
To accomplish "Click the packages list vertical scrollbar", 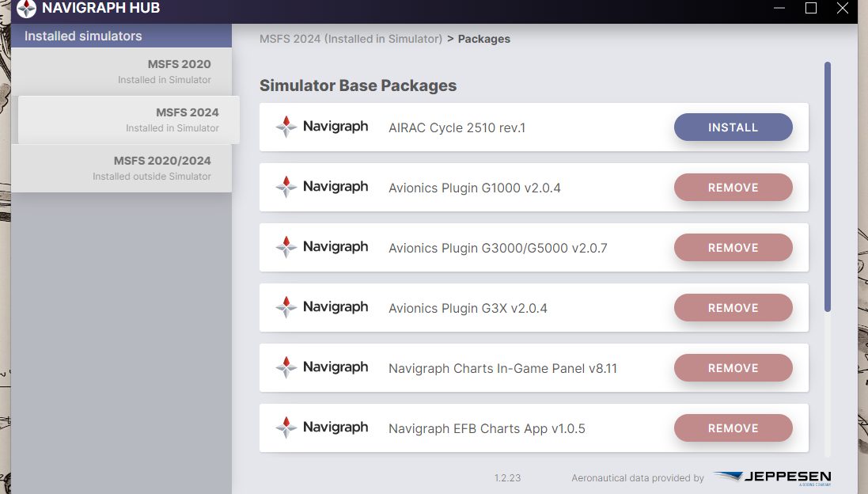I will [x=828, y=186].
